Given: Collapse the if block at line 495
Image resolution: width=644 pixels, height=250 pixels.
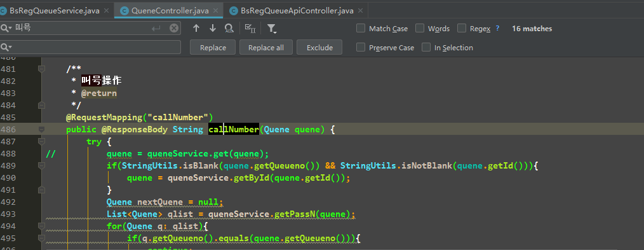Looking at the screenshot, I should (41, 238).
